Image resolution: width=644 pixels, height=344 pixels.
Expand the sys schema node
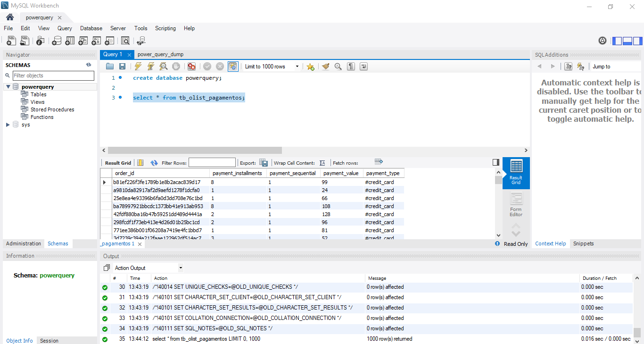point(8,125)
